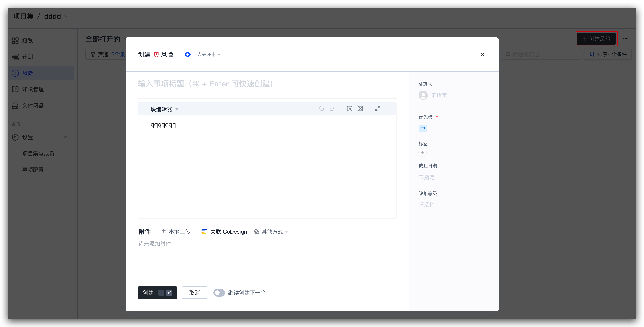
Task: Click the red shield risk type icon
Action: click(x=156, y=55)
